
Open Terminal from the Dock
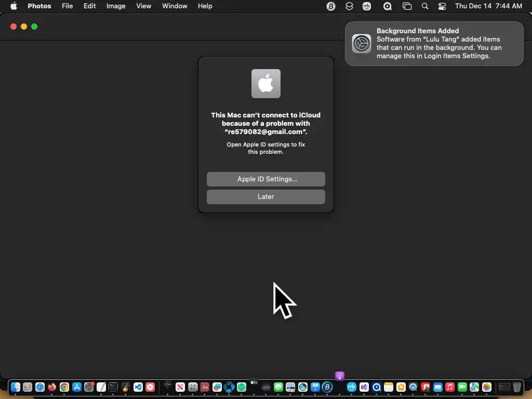(113, 387)
